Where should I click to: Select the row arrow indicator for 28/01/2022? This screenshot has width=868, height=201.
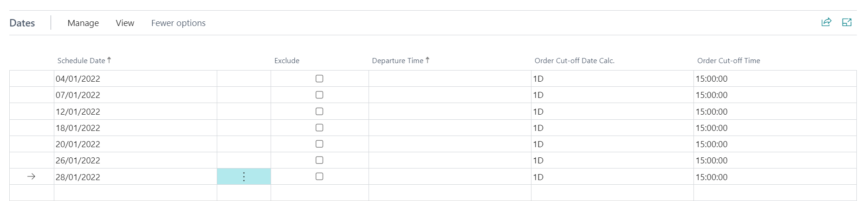31,176
